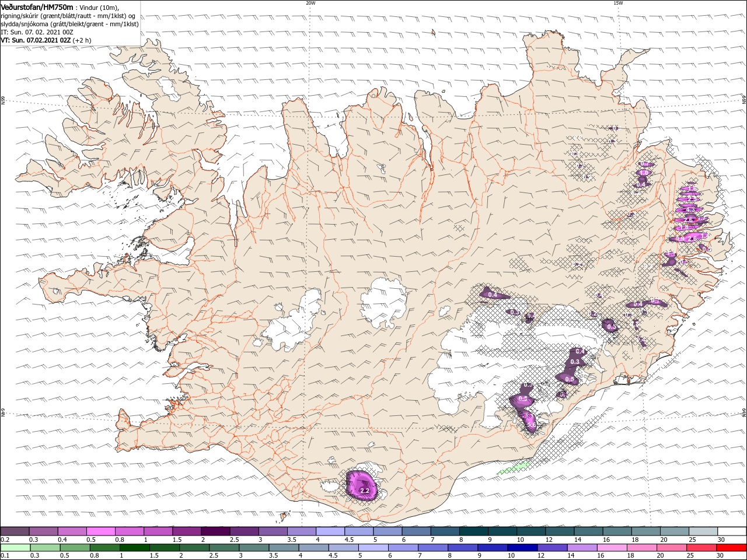
Task: Click the legend text 'slydda/snjókoma' in the header
Action: click(24, 24)
